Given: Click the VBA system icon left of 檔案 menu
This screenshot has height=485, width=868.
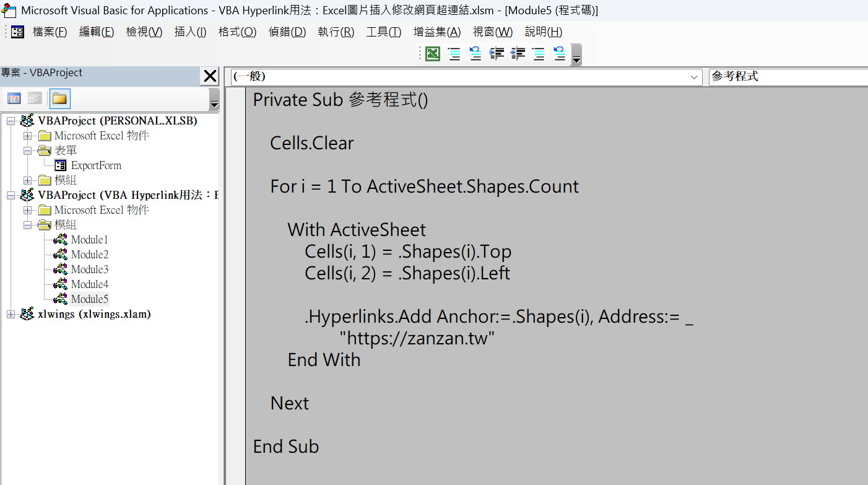Looking at the screenshot, I should 17,32.
